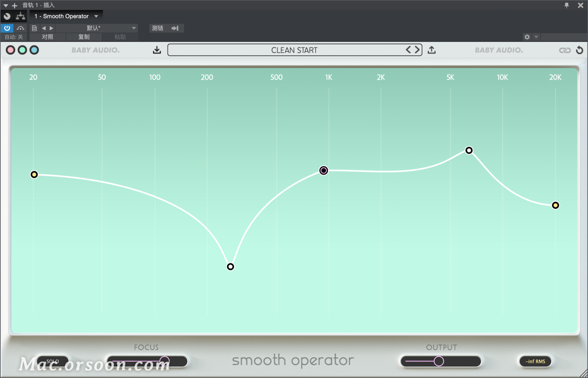This screenshot has width=588, height=378.
Task: Click the 500 frequency label
Action: point(276,77)
